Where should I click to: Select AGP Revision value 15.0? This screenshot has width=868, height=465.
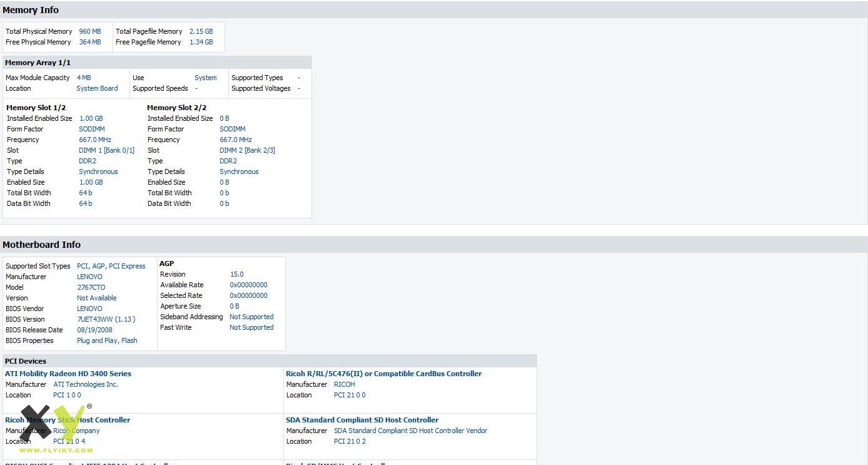tap(237, 274)
